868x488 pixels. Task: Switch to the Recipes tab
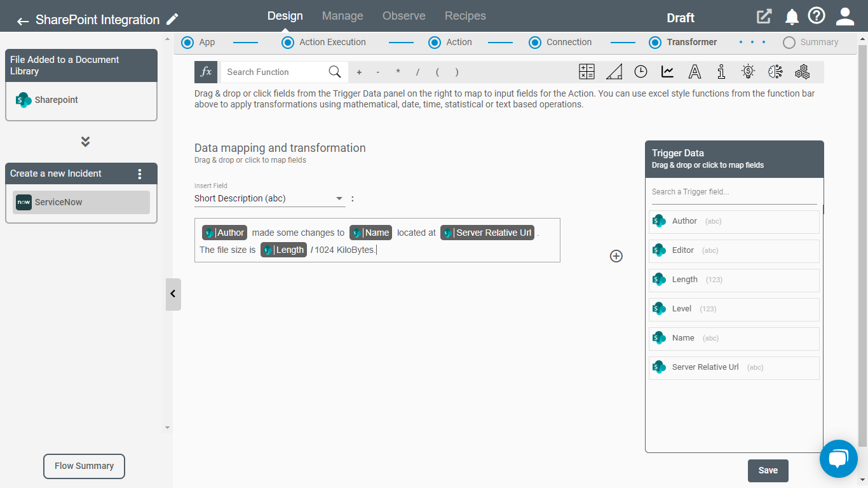tap(465, 16)
